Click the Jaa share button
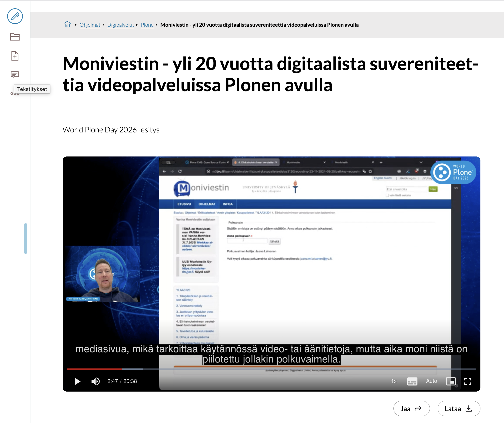The image size is (504, 423). (411, 408)
